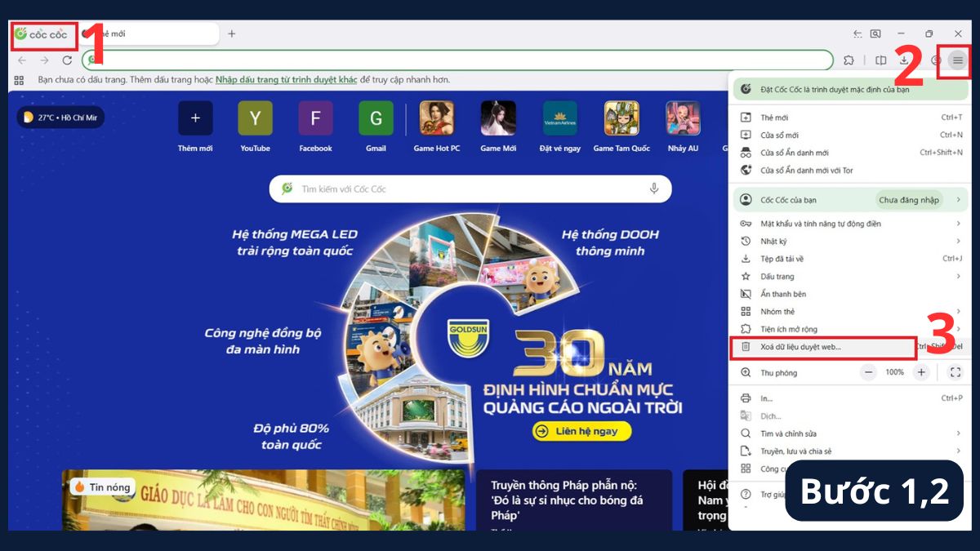This screenshot has width=980, height=551.
Task: Click the tab search icon in title bar
Action: (875, 34)
